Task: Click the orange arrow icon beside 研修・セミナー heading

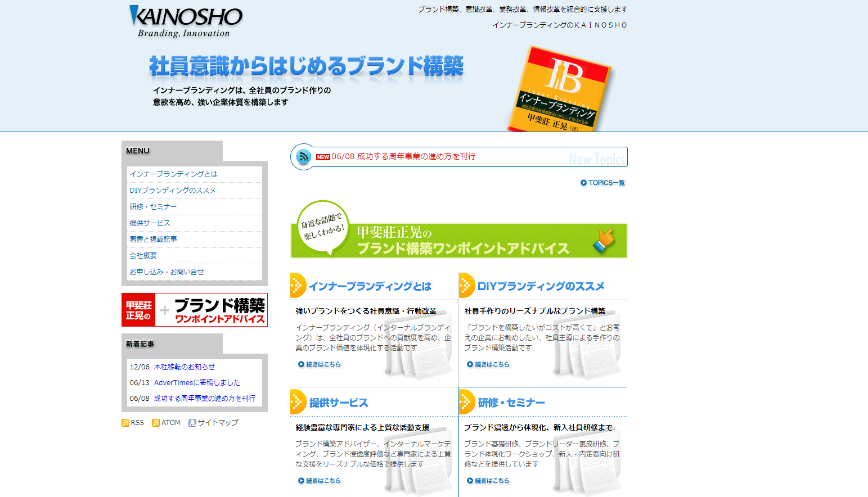Action: point(466,402)
